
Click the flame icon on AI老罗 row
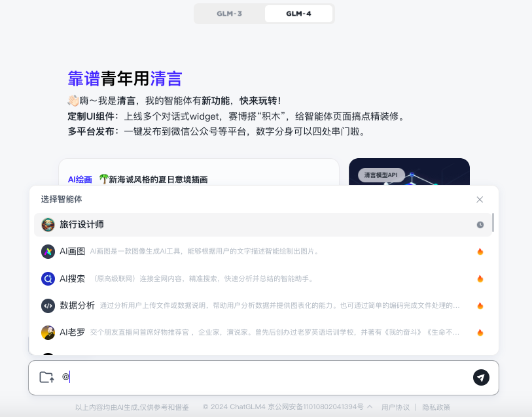click(x=480, y=333)
